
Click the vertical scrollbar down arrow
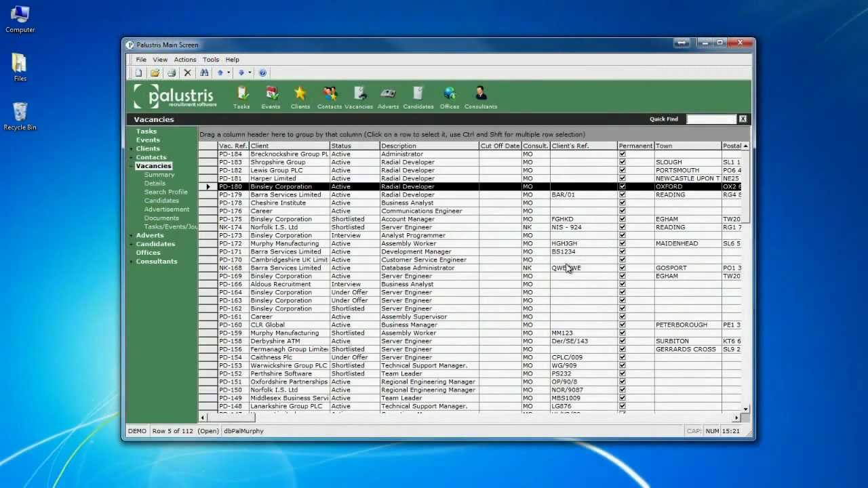(x=746, y=409)
